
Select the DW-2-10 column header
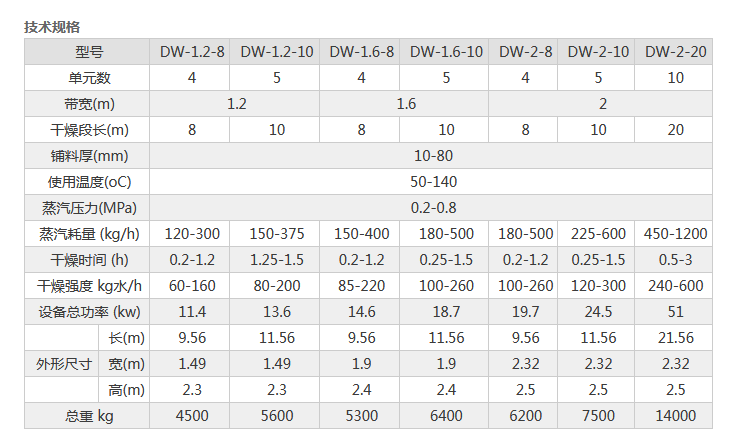tap(598, 52)
